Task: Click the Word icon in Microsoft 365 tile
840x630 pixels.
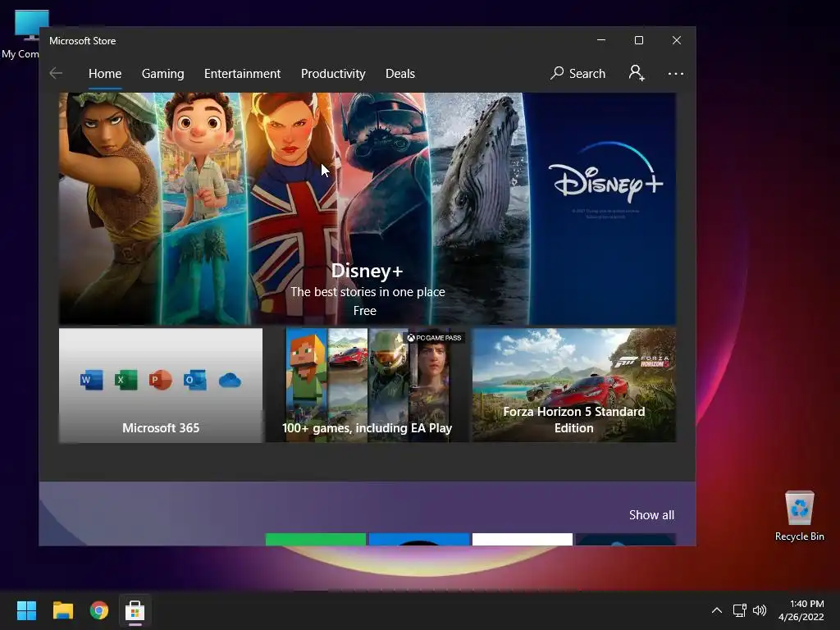Action: pyautogui.click(x=92, y=380)
